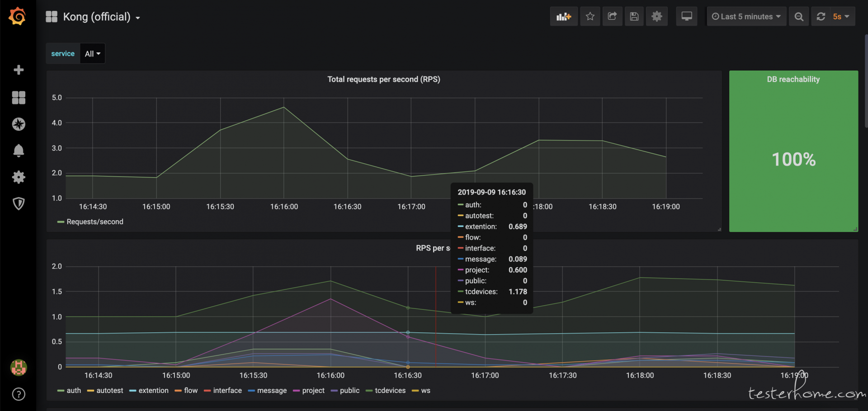868x411 pixels.
Task: Save the dashboard with disk icon
Action: click(634, 17)
